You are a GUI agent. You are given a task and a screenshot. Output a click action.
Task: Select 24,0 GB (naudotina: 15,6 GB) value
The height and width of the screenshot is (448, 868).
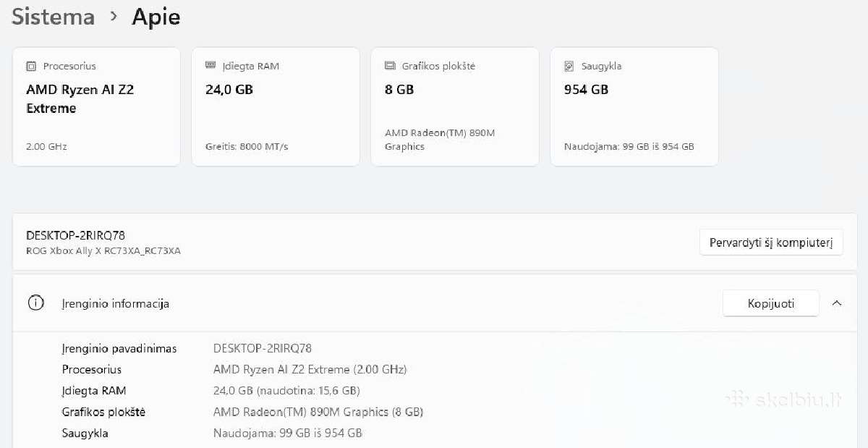286,390
